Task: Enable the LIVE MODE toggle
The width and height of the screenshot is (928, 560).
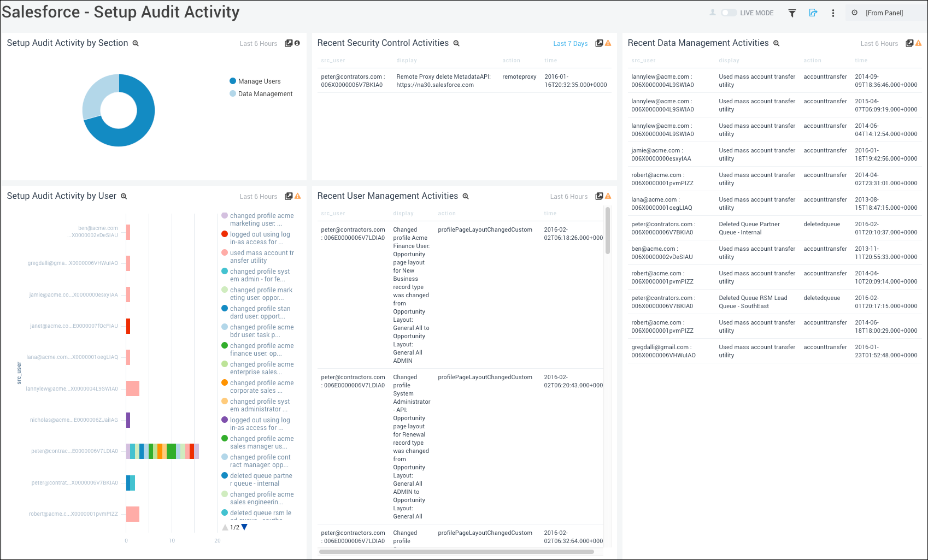Action: tap(729, 13)
